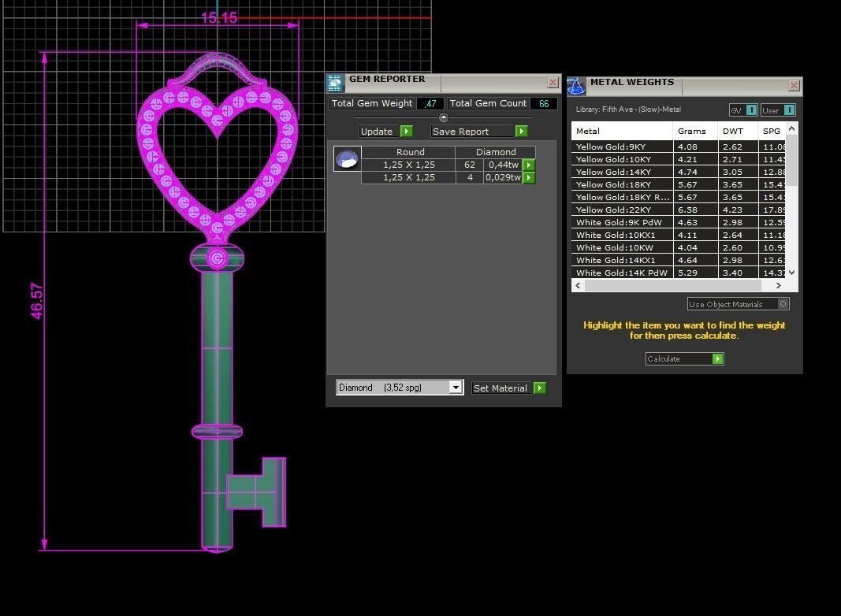The width and height of the screenshot is (841, 616).
Task: Click the 0,029tw weight cell
Action: point(503,177)
